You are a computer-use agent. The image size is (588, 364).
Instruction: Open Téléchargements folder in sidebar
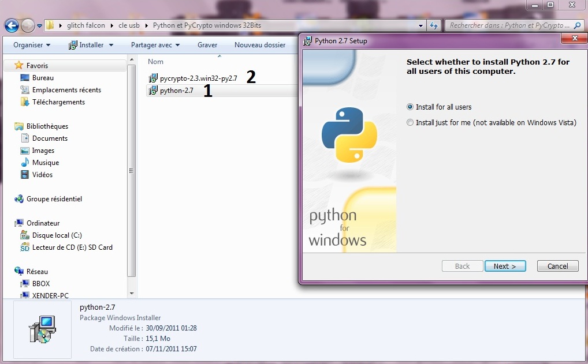pyautogui.click(x=58, y=102)
